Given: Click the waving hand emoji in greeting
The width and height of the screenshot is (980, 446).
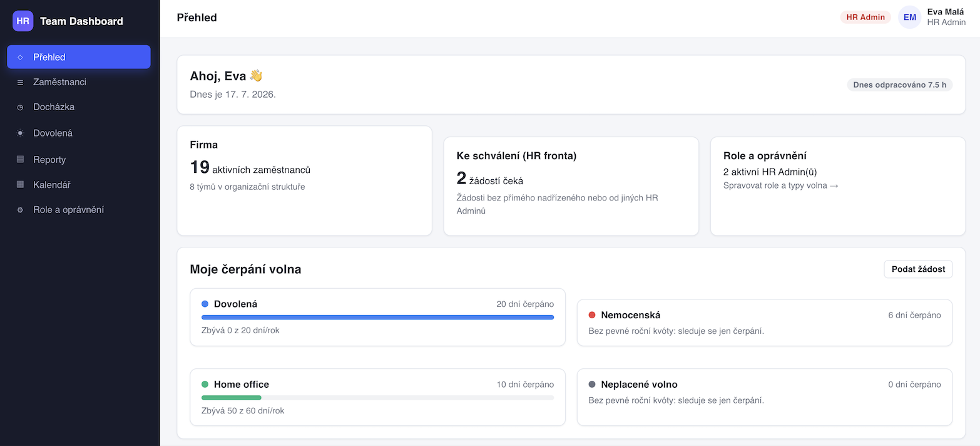Looking at the screenshot, I should (256, 76).
